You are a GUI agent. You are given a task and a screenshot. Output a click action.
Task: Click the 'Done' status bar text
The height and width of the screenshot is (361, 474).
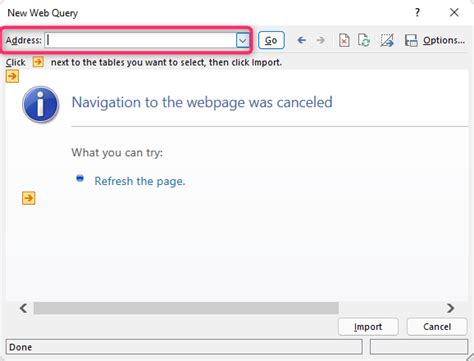coord(20,347)
